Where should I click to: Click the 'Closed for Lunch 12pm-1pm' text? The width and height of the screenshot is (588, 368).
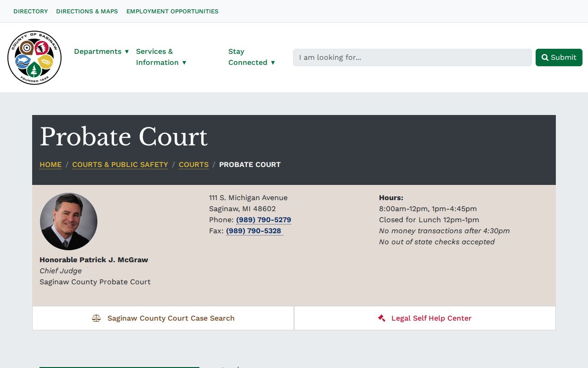429,220
